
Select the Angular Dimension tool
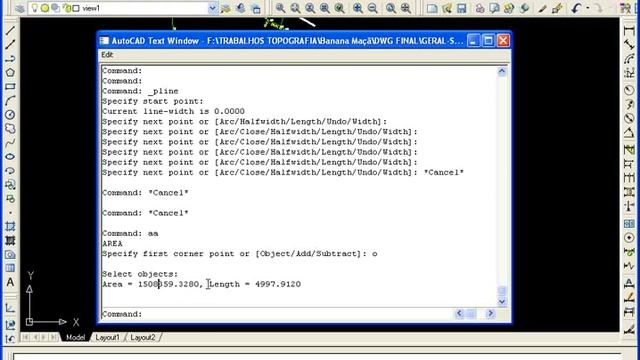(x=629, y=133)
